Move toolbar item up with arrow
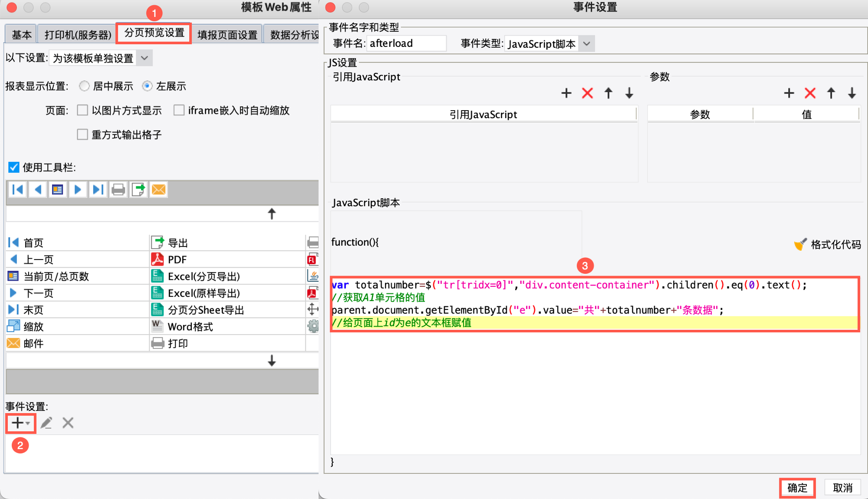Screen dimensions: 868x499 point(272,213)
